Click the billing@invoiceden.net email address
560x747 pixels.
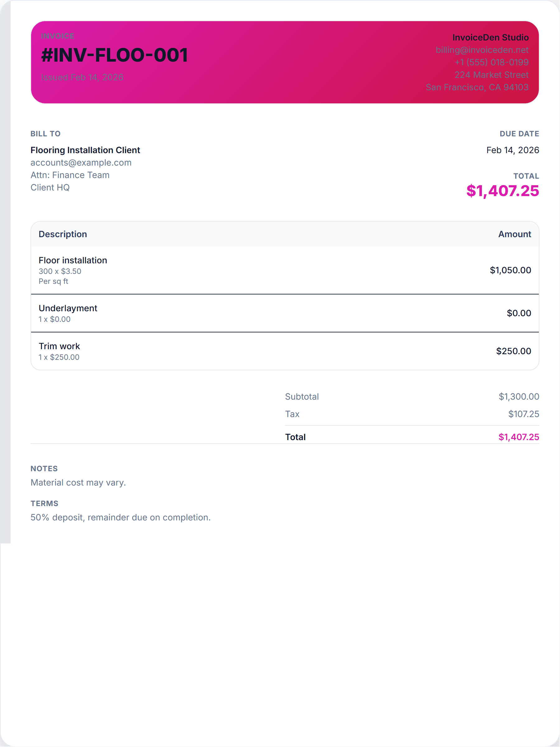(482, 50)
